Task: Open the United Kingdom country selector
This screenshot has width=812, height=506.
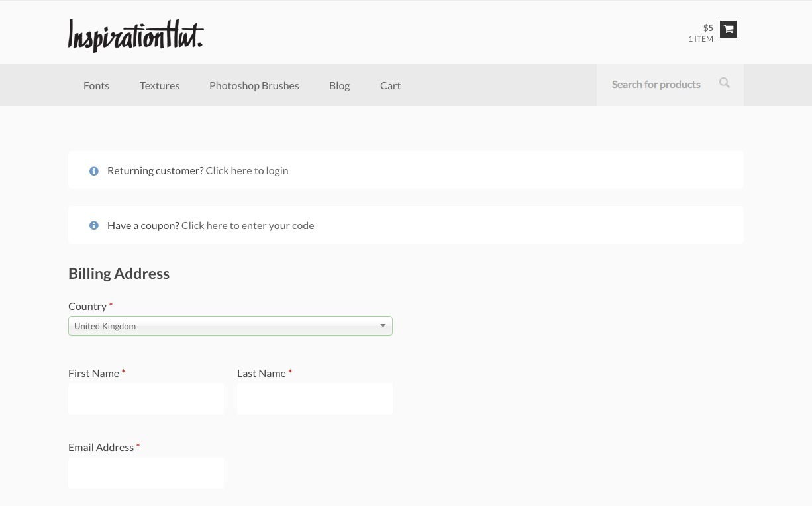Action: (225, 326)
